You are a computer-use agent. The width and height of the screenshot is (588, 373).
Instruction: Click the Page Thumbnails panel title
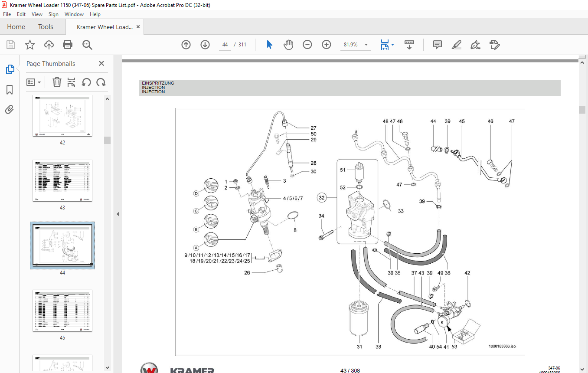point(51,63)
